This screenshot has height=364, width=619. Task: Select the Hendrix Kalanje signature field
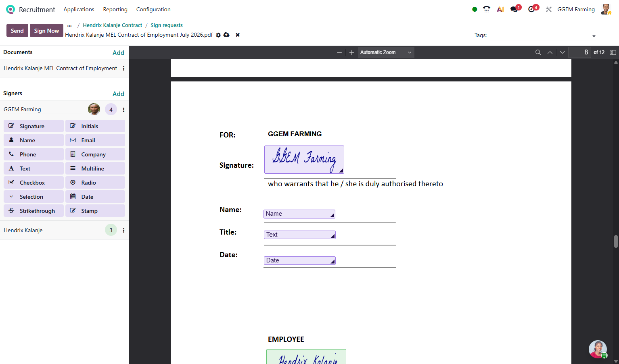(306, 357)
